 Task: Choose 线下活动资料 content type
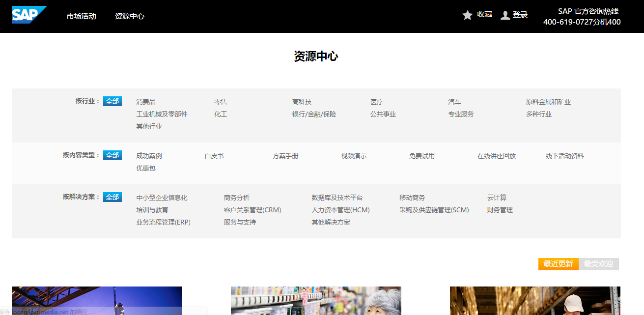coord(565,156)
